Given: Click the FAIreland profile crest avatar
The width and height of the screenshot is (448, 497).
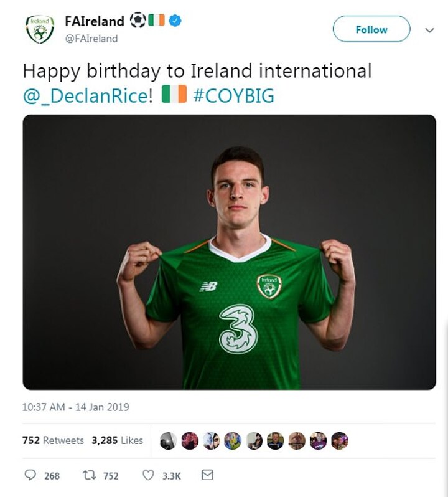Looking at the screenshot, I should [x=40, y=29].
